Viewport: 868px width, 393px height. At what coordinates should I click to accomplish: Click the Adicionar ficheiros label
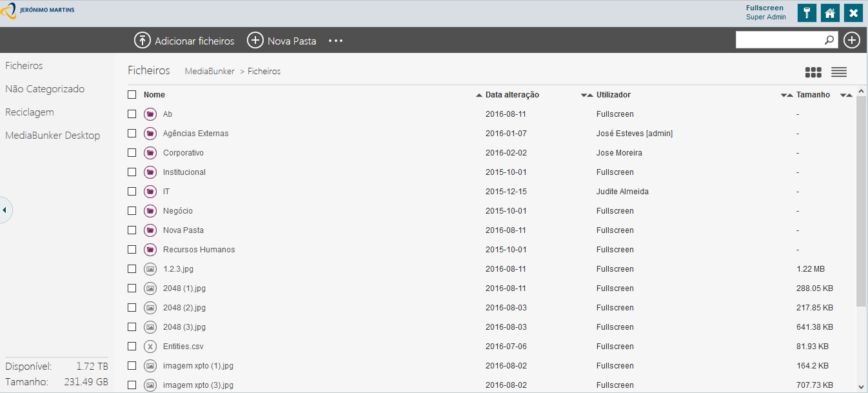[x=195, y=41]
